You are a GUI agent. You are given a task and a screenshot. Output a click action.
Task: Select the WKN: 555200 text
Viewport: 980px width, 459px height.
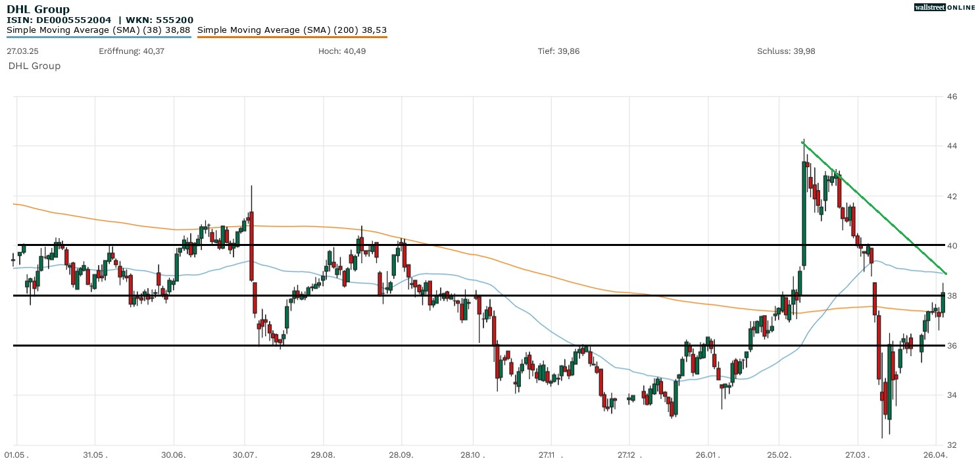coord(160,20)
